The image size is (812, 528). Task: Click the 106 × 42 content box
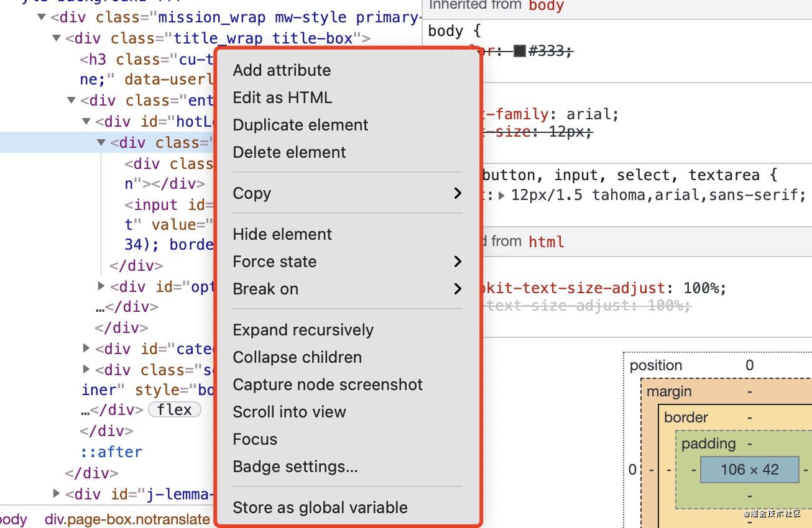750,470
